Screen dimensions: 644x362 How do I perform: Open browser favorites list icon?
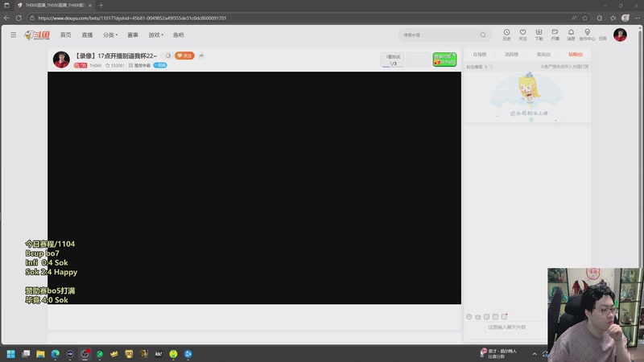[x=613, y=18]
